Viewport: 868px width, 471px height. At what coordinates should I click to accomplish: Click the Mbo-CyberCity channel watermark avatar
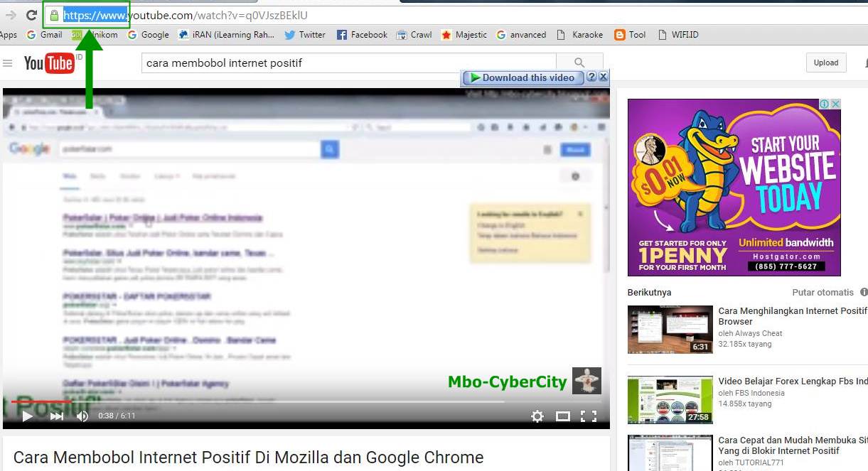click(586, 381)
